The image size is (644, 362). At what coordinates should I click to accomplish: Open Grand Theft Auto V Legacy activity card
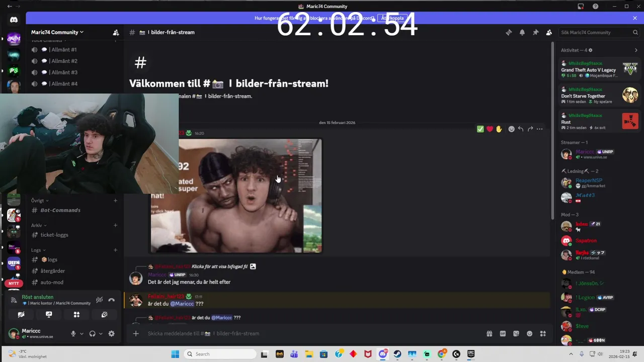pyautogui.click(x=599, y=69)
